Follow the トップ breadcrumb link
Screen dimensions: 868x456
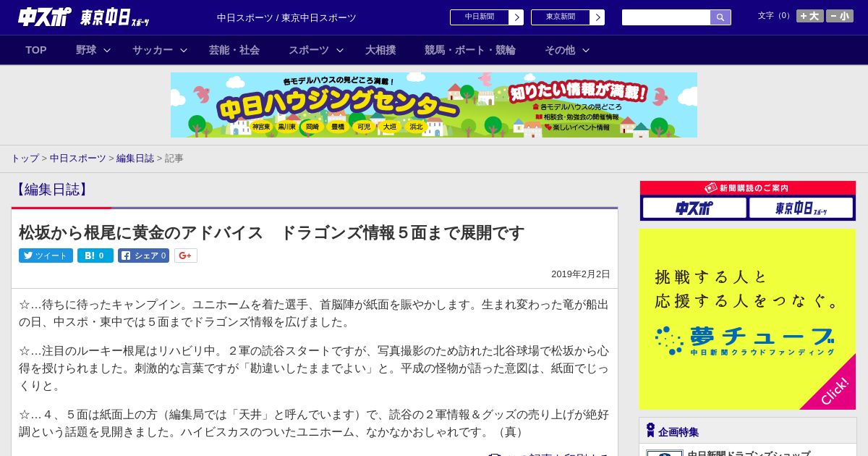tap(25, 158)
